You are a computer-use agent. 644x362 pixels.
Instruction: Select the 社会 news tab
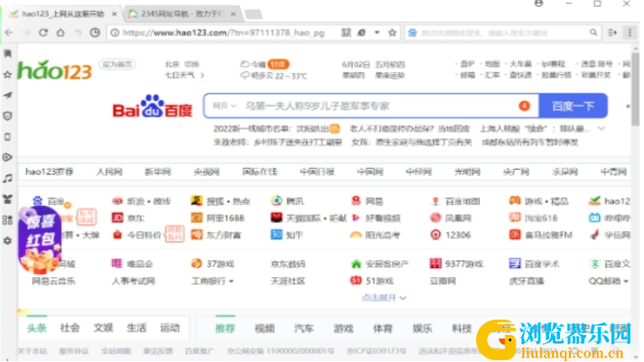click(70, 328)
